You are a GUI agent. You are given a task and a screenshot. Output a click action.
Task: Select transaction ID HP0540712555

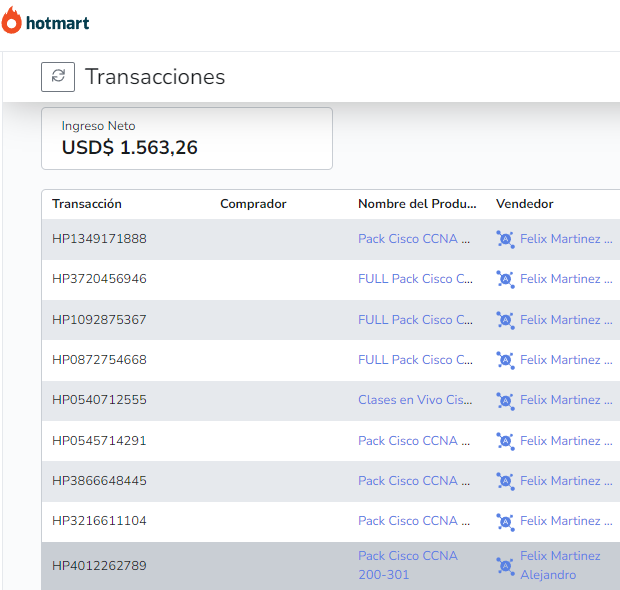click(99, 400)
